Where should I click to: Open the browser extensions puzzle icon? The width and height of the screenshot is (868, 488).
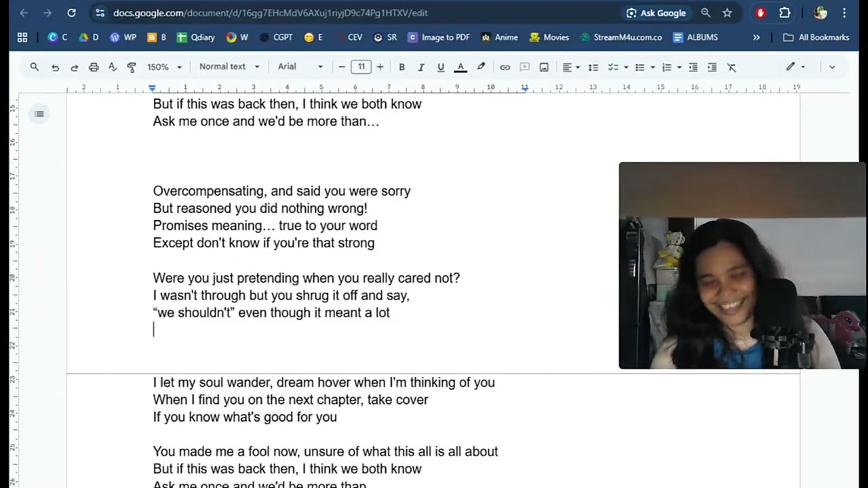point(785,13)
